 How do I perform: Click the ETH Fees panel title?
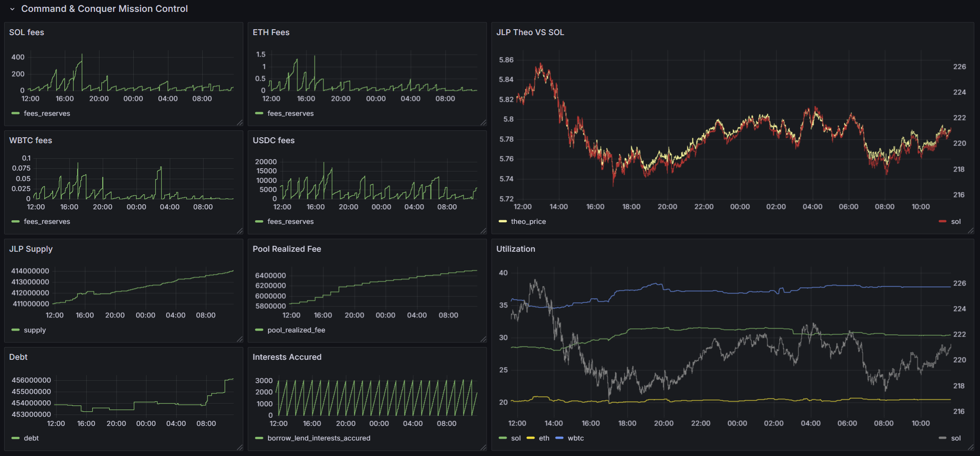[271, 32]
